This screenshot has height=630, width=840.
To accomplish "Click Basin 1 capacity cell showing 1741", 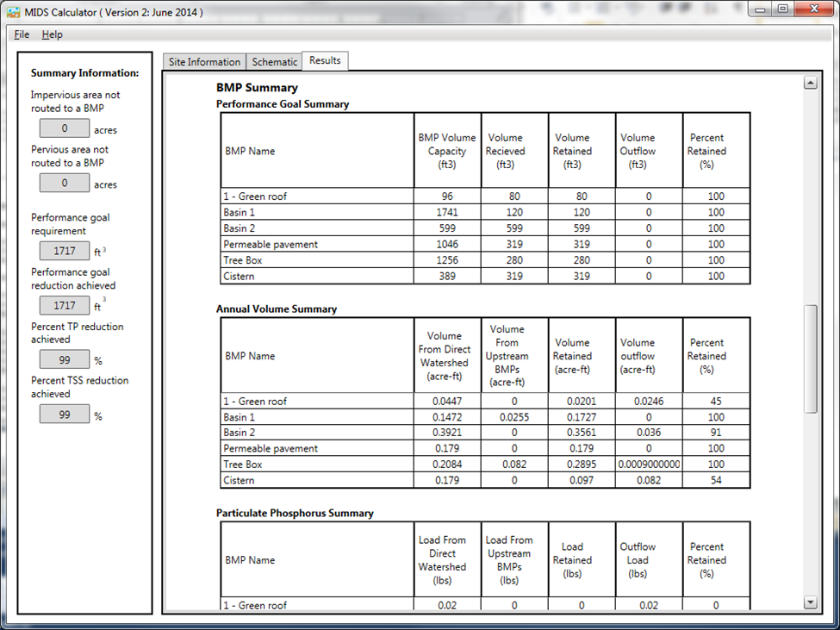I will 446,213.
